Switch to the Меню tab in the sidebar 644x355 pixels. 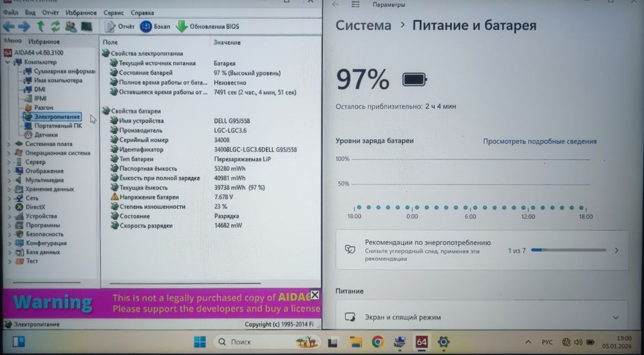click(x=13, y=41)
